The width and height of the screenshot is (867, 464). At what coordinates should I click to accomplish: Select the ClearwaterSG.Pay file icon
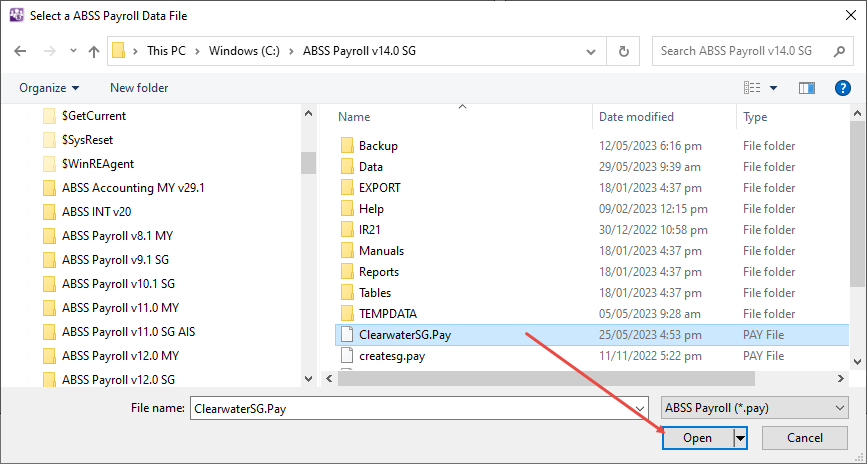coord(347,335)
